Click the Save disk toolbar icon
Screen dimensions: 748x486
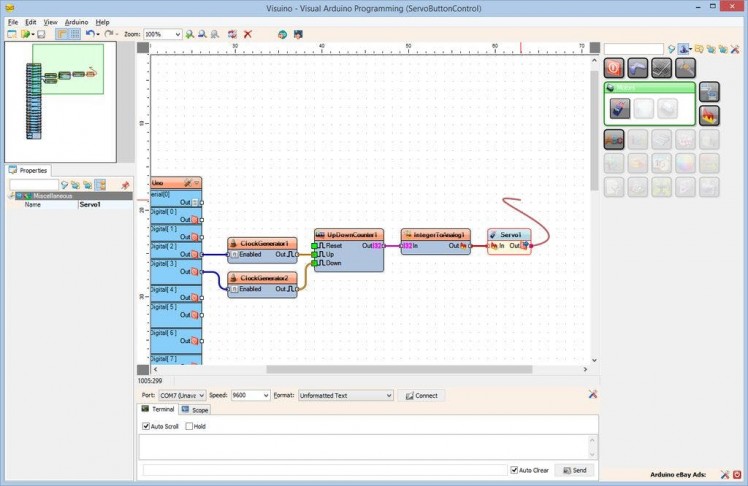click(x=41, y=34)
